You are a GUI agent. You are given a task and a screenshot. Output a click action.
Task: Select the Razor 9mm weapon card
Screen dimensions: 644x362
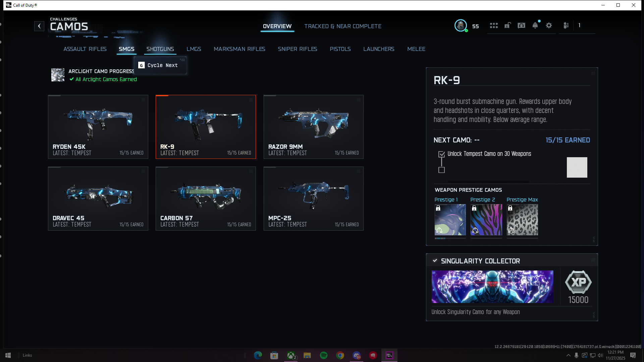(314, 127)
